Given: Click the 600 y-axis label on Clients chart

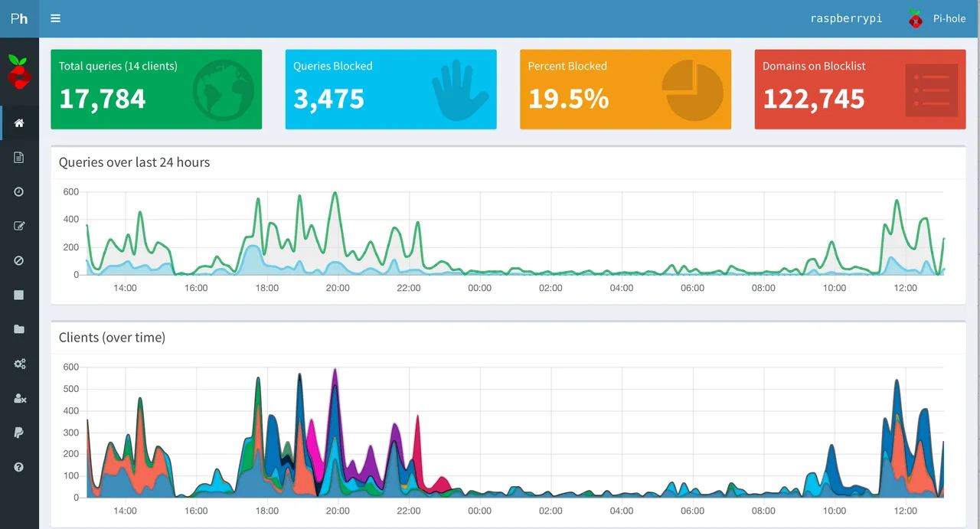Looking at the screenshot, I should (70, 367).
